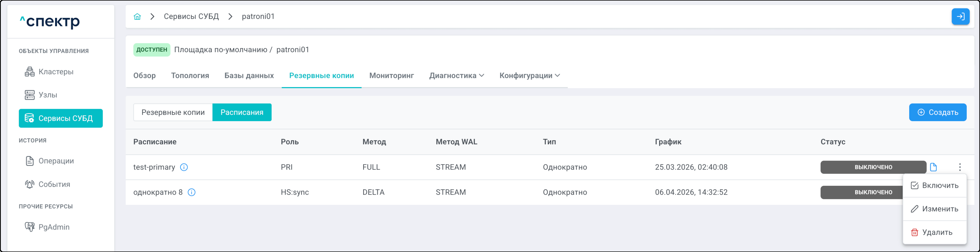Choose Изменить from context menu
The height and width of the screenshot is (252, 980).
(x=934, y=209)
